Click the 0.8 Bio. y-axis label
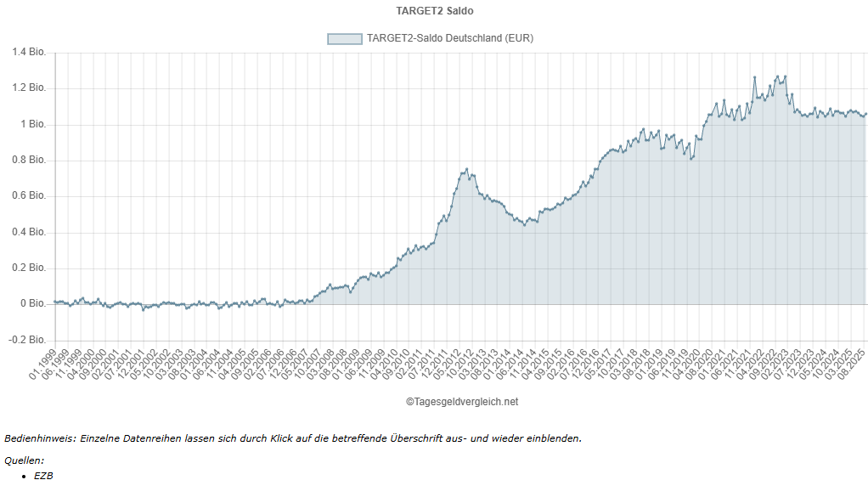868x480 pixels. (28, 161)
